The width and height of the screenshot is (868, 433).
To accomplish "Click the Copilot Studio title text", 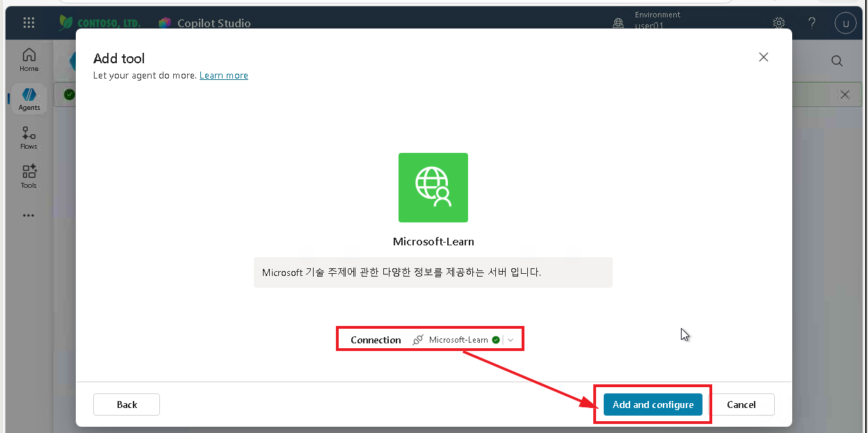I will pos(214,23).
